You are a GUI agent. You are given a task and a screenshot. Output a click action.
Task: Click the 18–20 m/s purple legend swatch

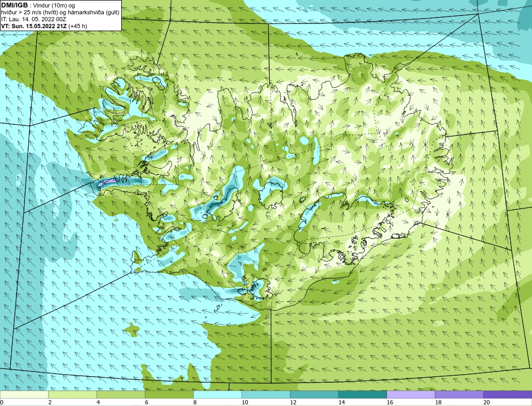coord(459,394)
